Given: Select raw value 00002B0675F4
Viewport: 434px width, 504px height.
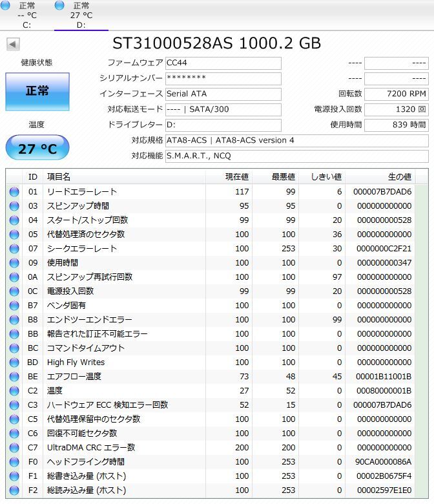Looking at the screenshot, I should [x=384, y=476].
